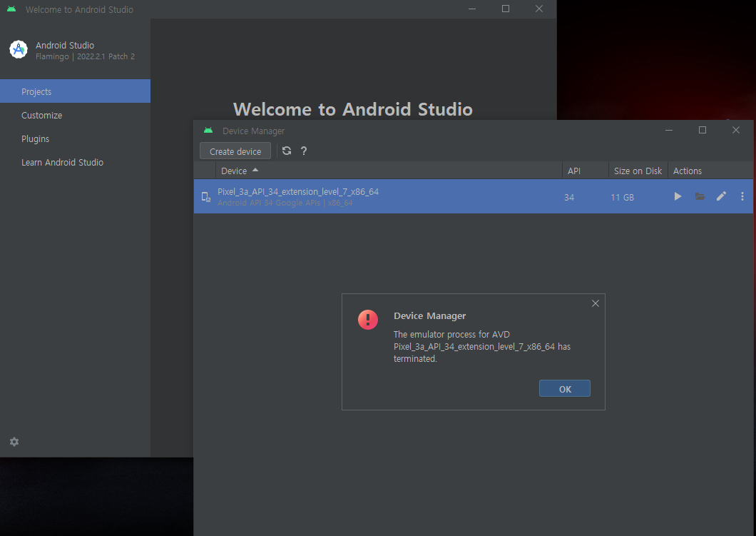756x536 pixels.
Task: Confirm the error dialog with OK
Action: point(565,389)
